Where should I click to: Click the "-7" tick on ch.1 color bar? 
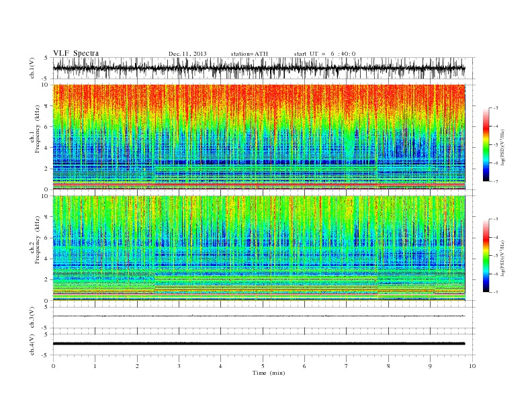(x=495, y=181)
